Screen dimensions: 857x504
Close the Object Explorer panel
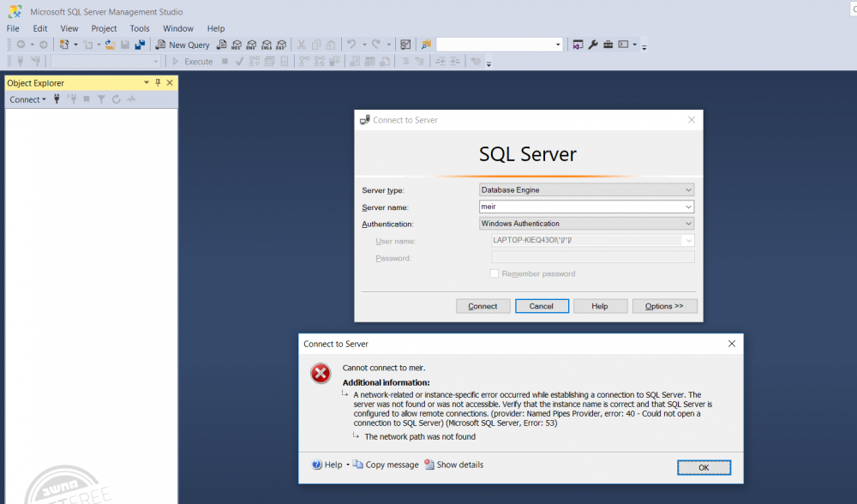pos(170,82)
